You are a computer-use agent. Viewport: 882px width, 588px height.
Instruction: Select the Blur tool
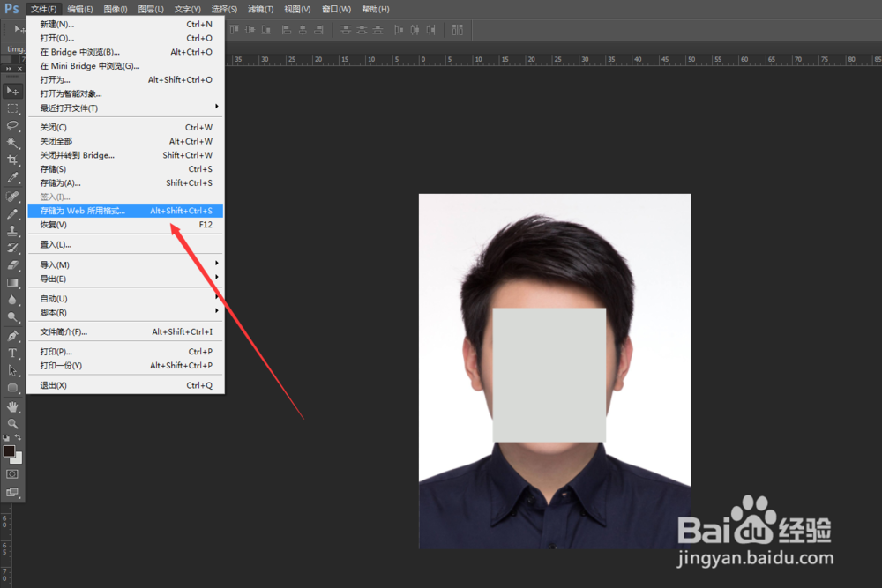pyautogui.click(x=12, y=301)
